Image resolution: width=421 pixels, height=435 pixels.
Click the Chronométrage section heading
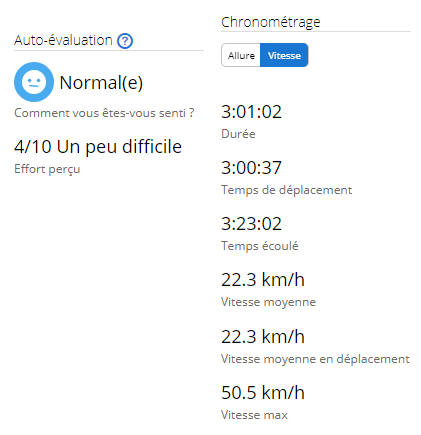[x=270, y=22]
